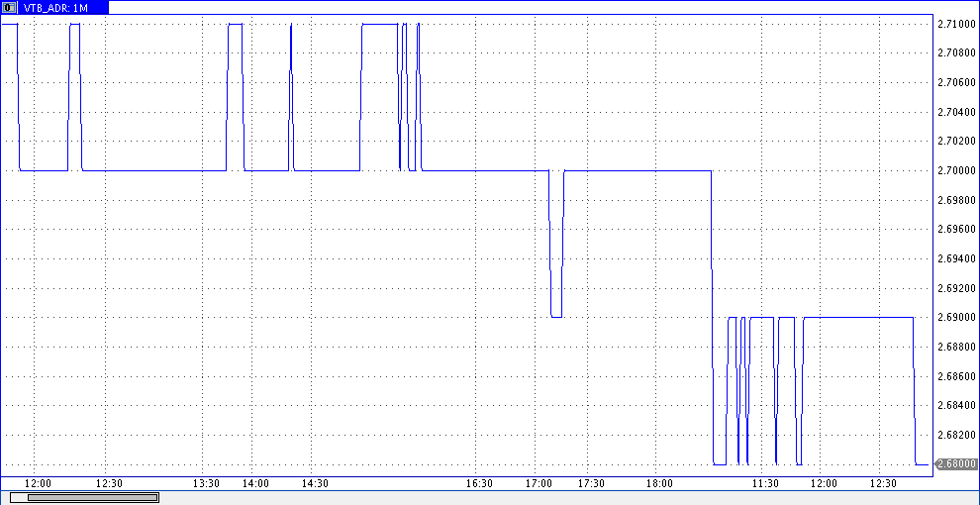Click the 2.71000 price axis label
The image size is (980, 505).
coord(956,25)
